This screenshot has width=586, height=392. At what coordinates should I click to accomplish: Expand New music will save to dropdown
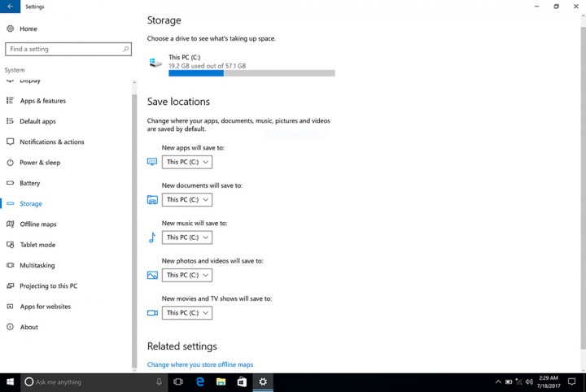tap(187, 237)
